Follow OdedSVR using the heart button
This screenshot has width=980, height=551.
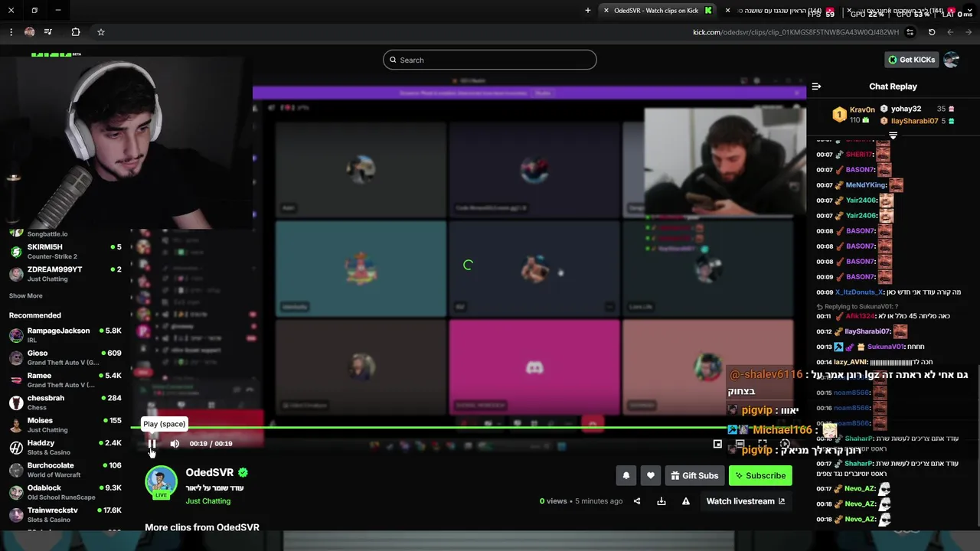[651, 475]
